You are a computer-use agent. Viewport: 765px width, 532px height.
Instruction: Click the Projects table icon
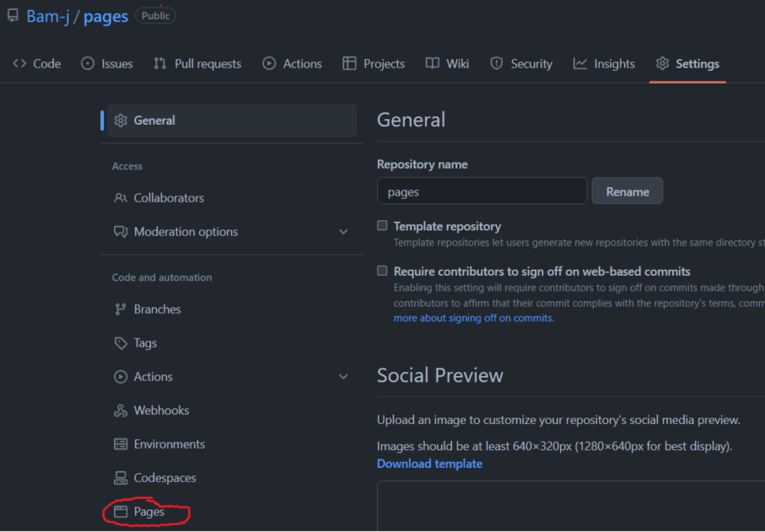pos(349,63)
